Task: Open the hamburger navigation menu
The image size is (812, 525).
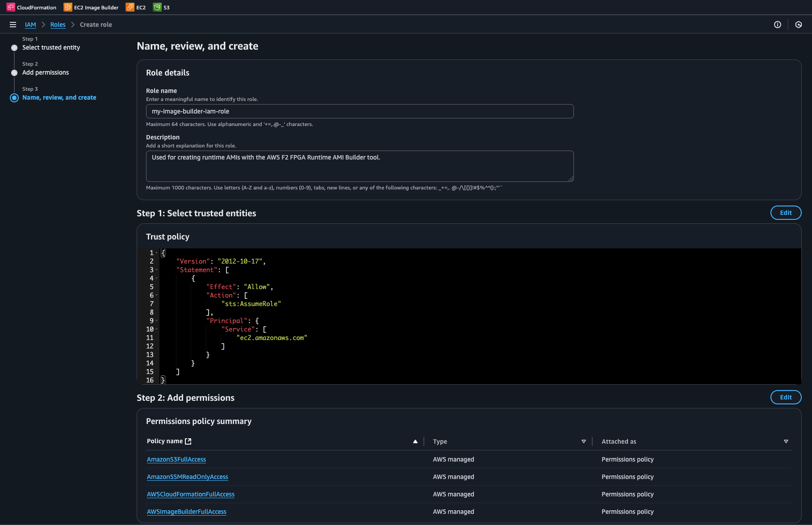Action: click(x=13, y=25)
